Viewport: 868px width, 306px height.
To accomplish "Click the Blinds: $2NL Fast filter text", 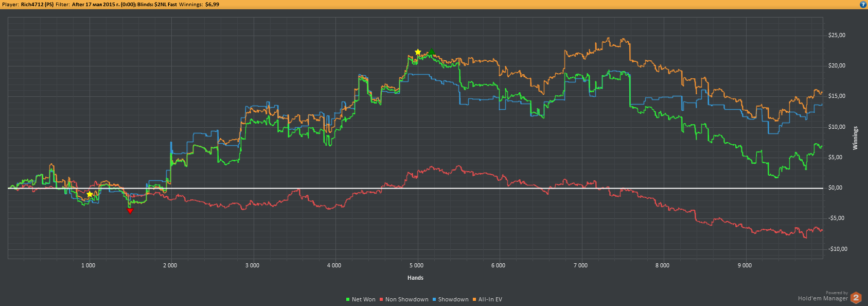I will tap(157, 4).
